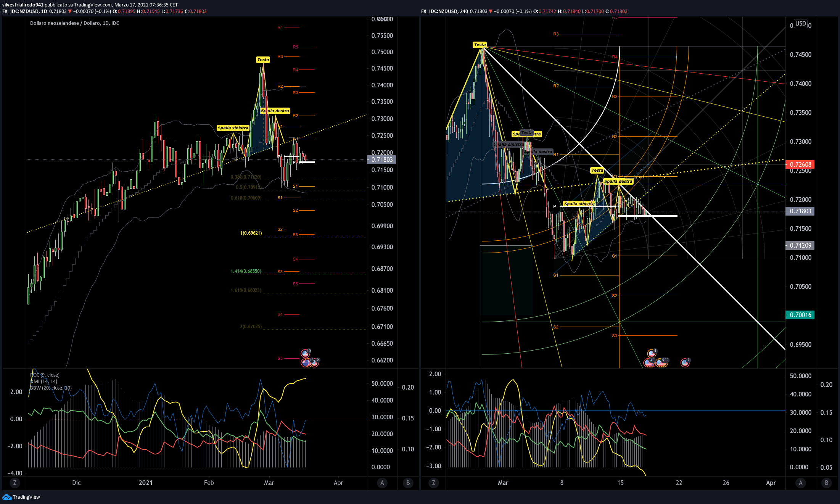Click the FX_IDC:NZDUSD, 1D symbol header
Viewport: 840px width, 504px height.
[x=25, y=11]
